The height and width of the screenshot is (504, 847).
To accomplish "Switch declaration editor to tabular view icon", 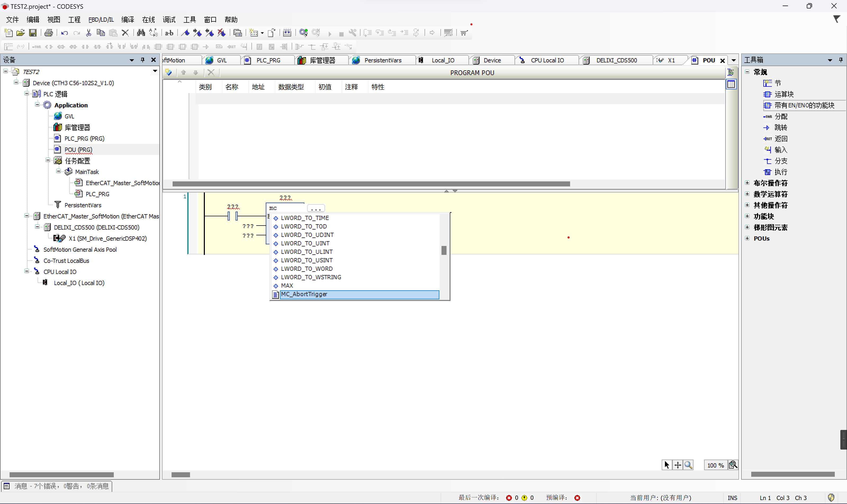I will [x=731, y=84].
